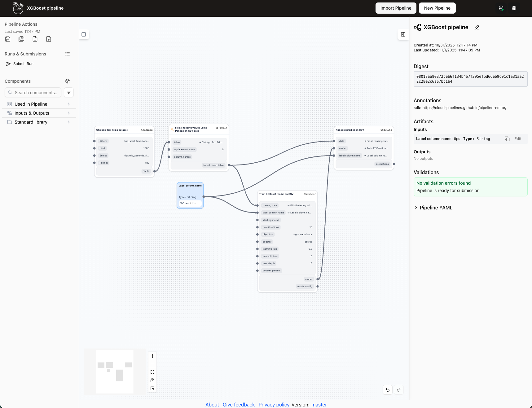Undo the last canvas action
The height and width of the screenshot is (408, 532).
pos(388,390)
